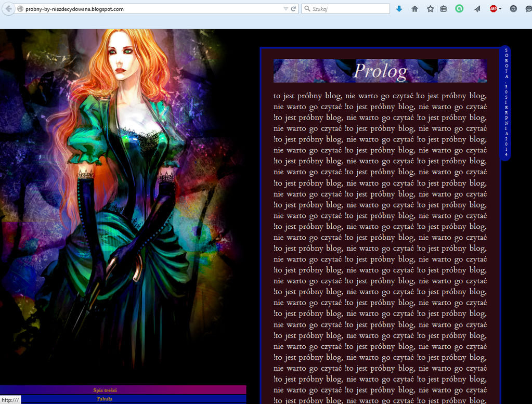Click the browser back arrow button
The image size is (532, 404).
[x=8, y=9]
